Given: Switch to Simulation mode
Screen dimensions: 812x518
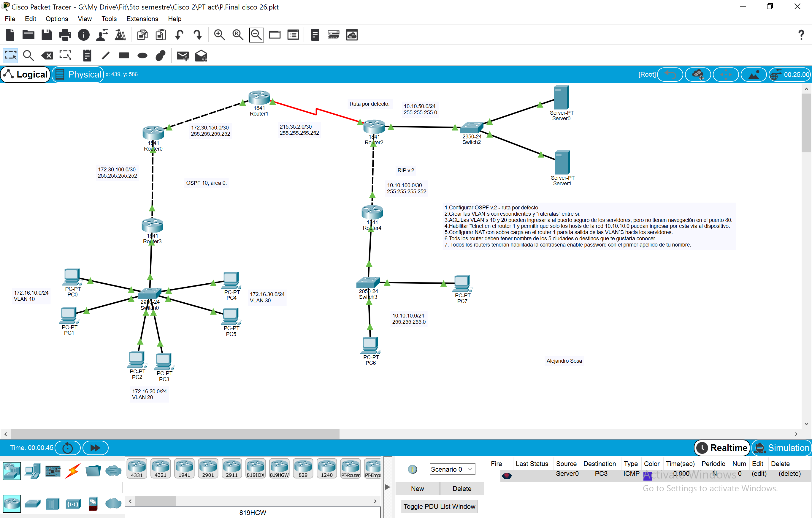Looking at the screenshot, I should pyautogui.click(x=782, y=448).
